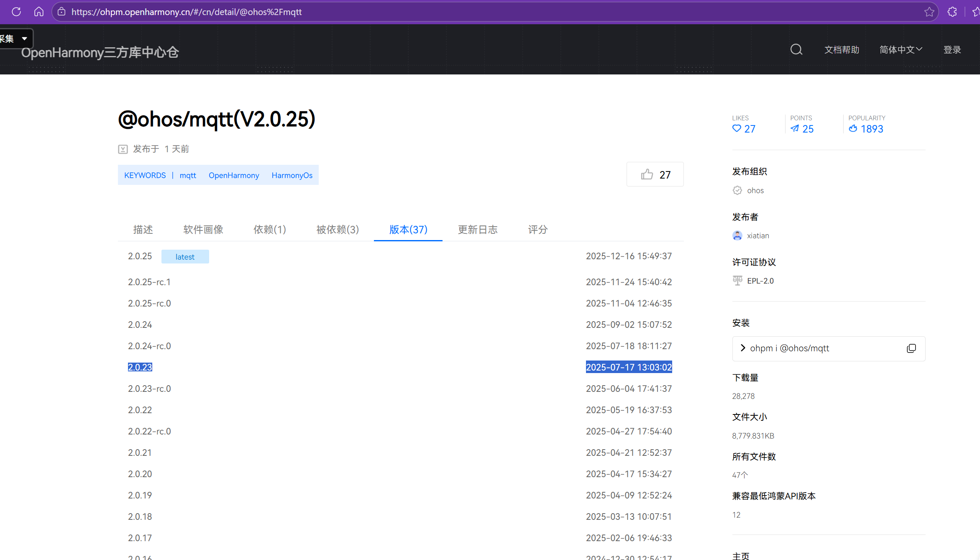
Task: Select version 2.0.24 in the list
Action: tap(140, 325)
